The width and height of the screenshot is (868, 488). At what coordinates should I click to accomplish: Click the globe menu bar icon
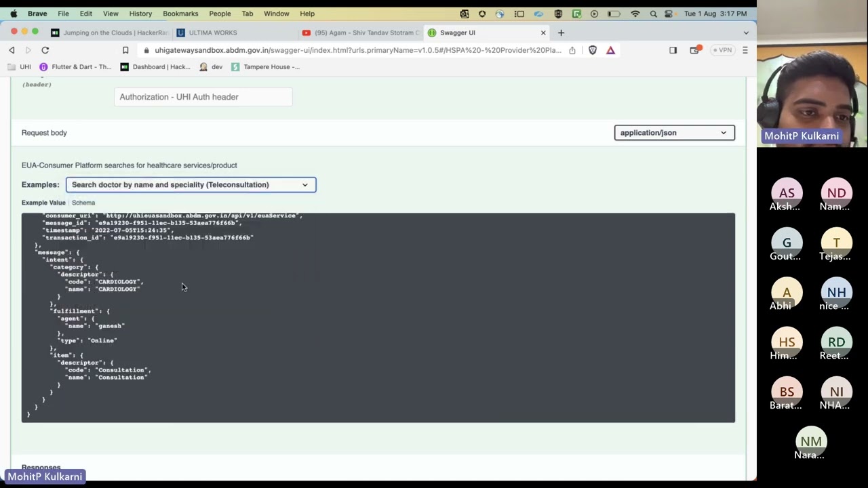(x=500, y=14)
